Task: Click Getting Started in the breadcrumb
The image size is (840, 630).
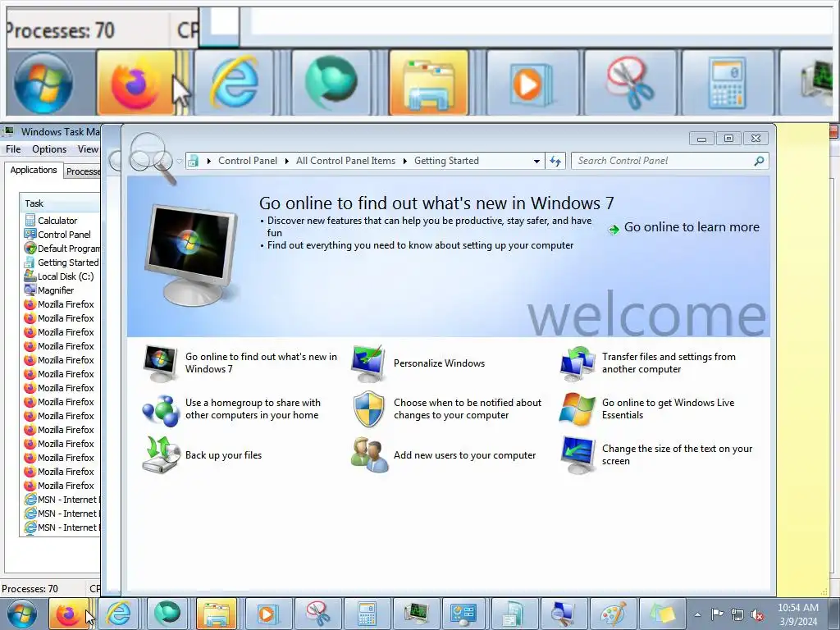Action: point(446,161)
